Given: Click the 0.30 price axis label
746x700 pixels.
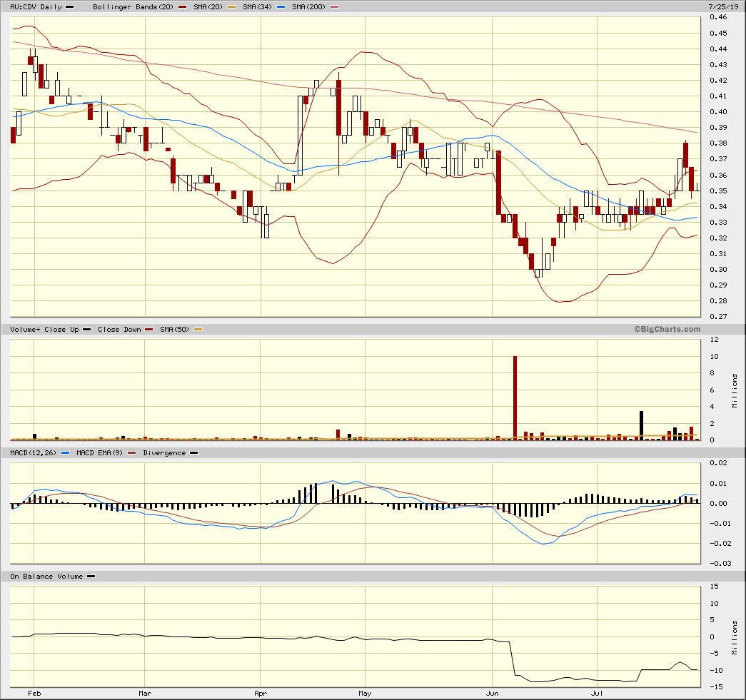Looking at the screenshot, I should tap(718, 270).
